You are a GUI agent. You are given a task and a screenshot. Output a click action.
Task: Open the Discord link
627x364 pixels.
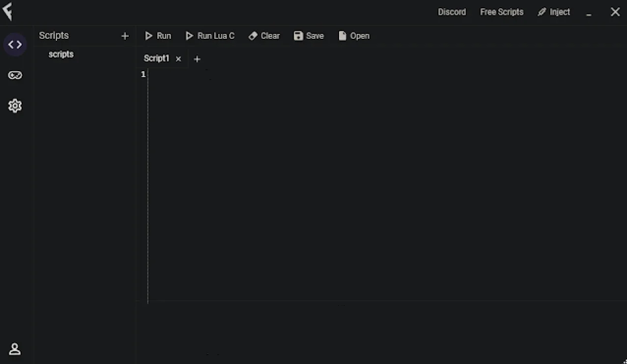click(x=452, y=12)
